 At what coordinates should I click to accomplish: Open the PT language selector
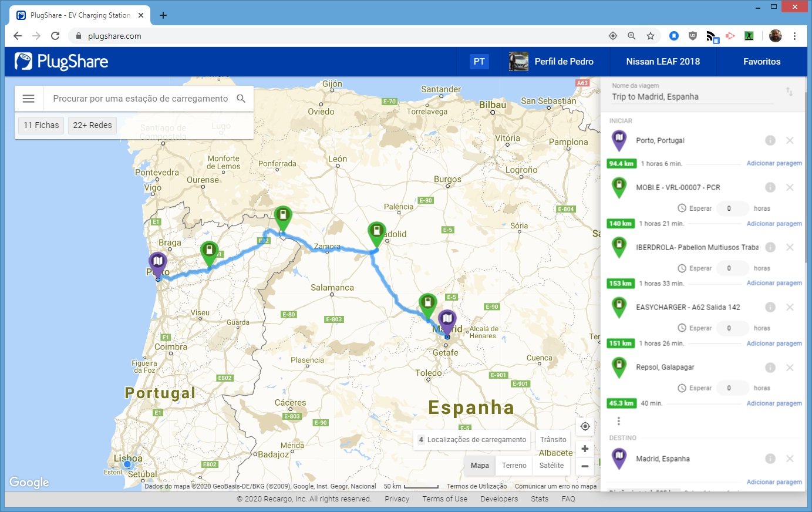click(x=479, y=62)
